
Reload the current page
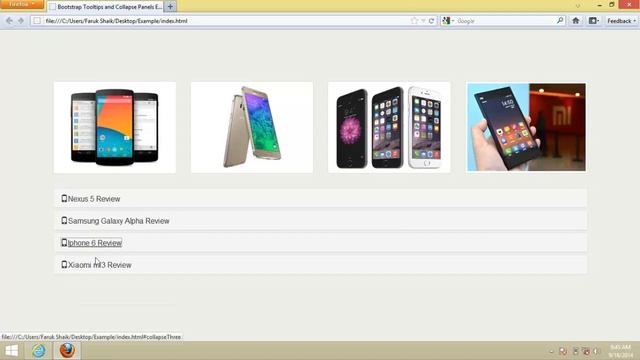click(431, 20)
